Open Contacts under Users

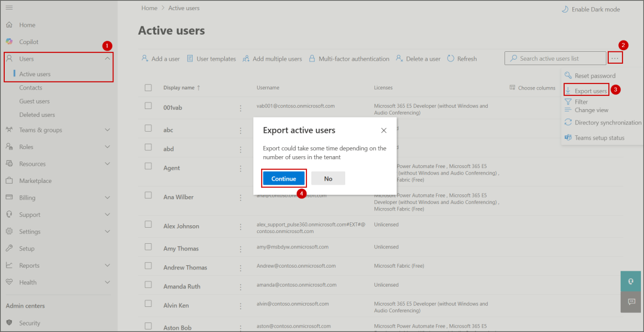[x=31, y=88]
